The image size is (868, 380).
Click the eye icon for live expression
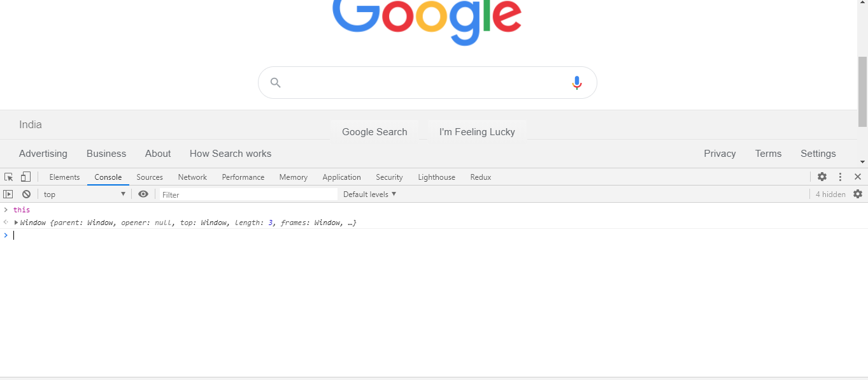(143, 194)
